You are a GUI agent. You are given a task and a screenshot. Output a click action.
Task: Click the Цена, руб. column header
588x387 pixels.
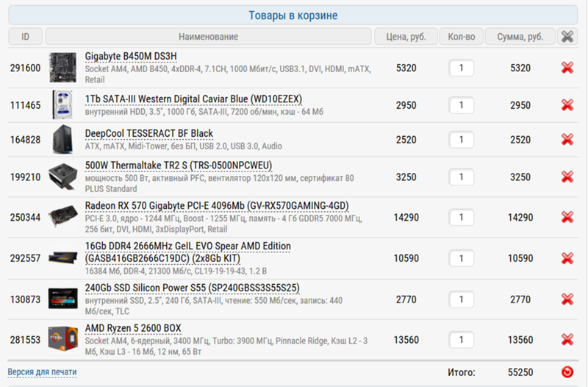[x=406, y=36]
